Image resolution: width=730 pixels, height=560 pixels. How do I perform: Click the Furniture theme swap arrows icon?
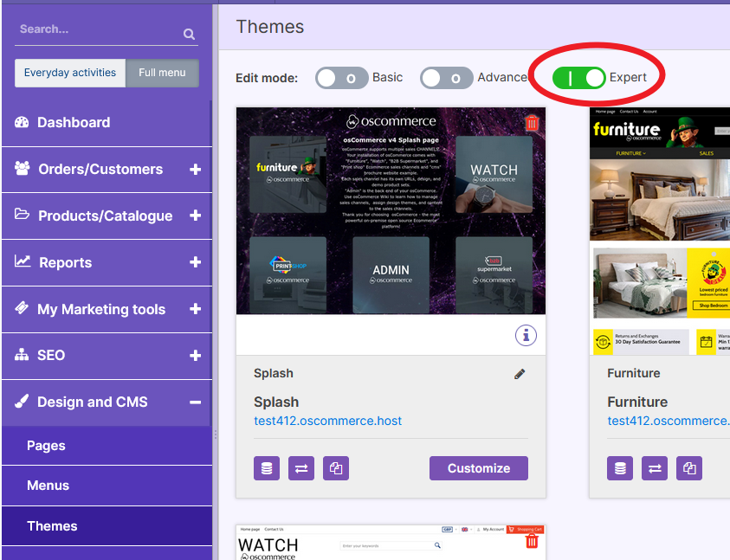[655, 468]
